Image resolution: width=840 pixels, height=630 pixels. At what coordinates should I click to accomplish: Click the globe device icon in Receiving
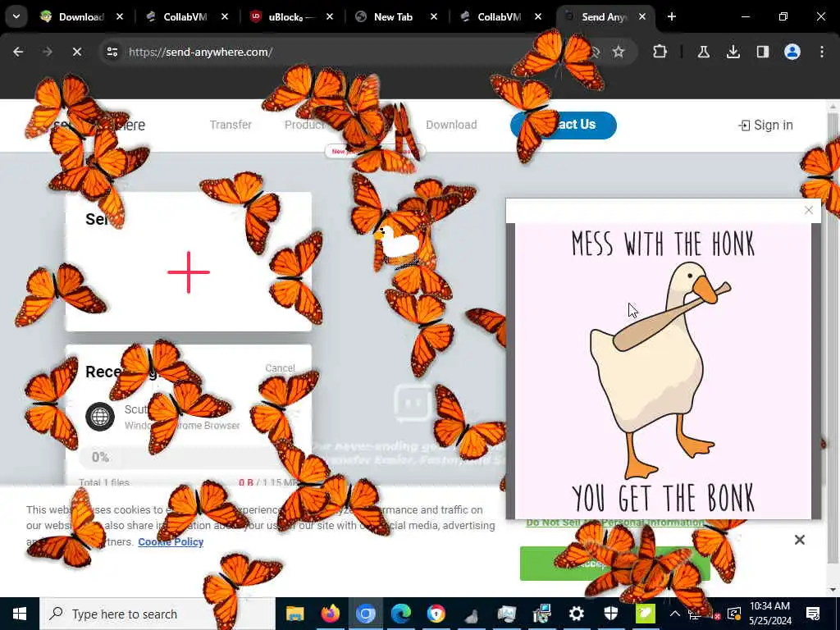(x=100, y=416)
